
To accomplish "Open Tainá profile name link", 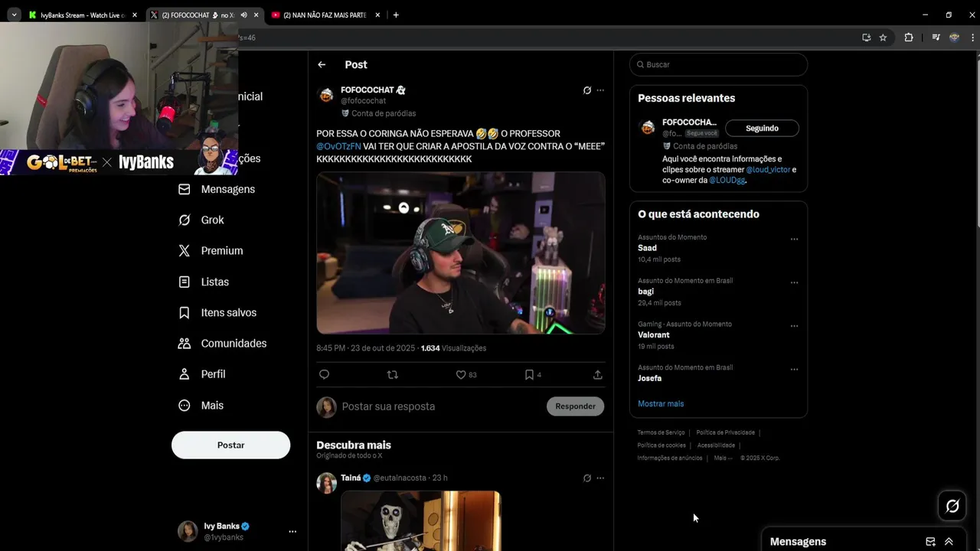I will click(x=351, y=478).
